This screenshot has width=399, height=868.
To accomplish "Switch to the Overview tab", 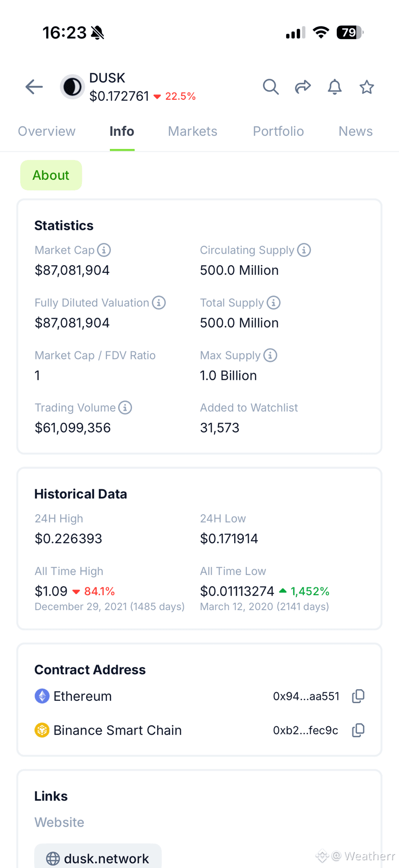I will point(47,132).
